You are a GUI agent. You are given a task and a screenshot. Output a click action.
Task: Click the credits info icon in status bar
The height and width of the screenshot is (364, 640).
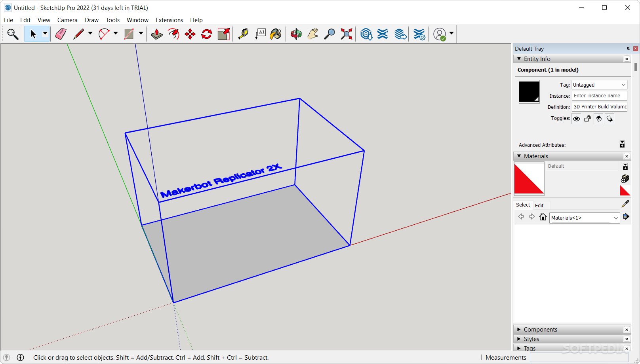coord(20,357)
